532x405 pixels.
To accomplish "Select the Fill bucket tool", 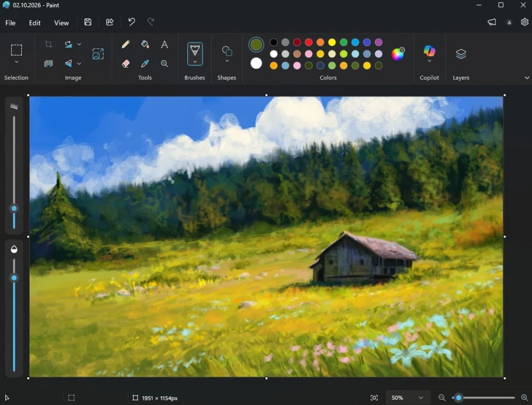I will 145,44.
